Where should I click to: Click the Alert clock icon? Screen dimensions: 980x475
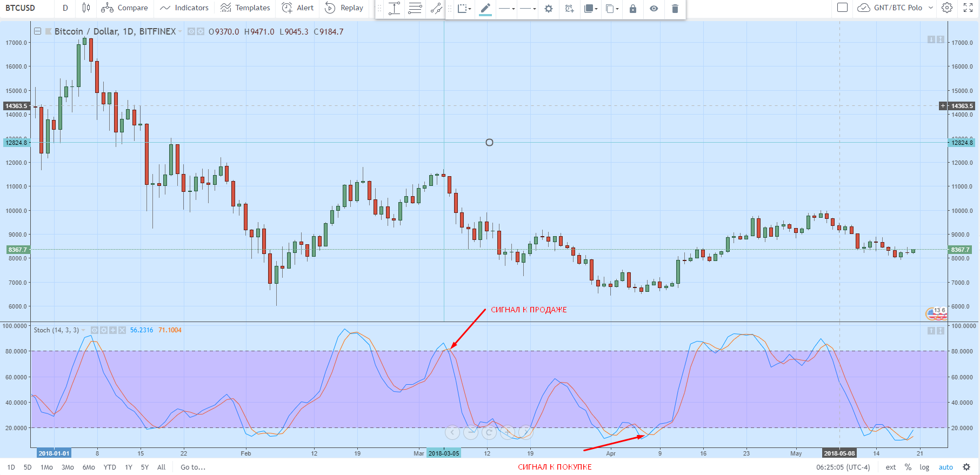pyautogui.click(x=287, y=8)
